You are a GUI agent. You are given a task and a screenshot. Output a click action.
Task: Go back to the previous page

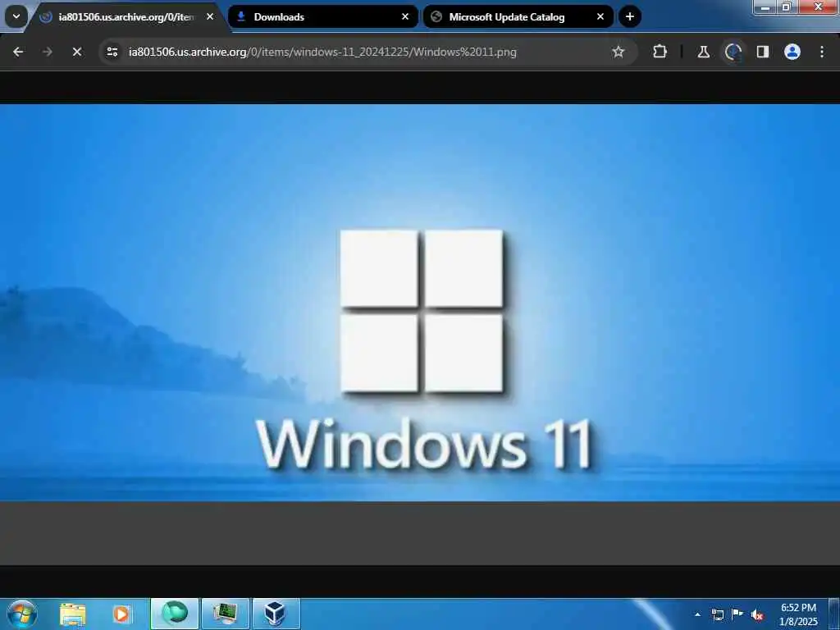tap(18, 52)
